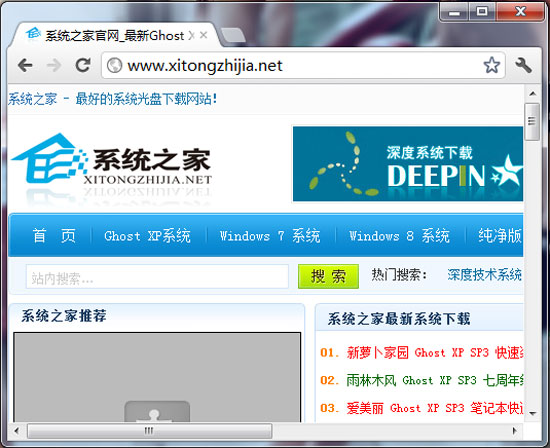
Task: Click the 最好的系统光盘下载网站 tagline text
Action: point(146,99)
